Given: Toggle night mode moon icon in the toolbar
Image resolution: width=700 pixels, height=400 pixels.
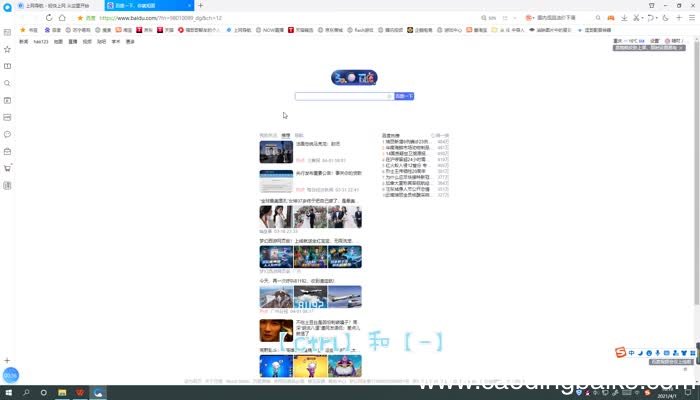Looking at the screenshot, I should point(665,18).
